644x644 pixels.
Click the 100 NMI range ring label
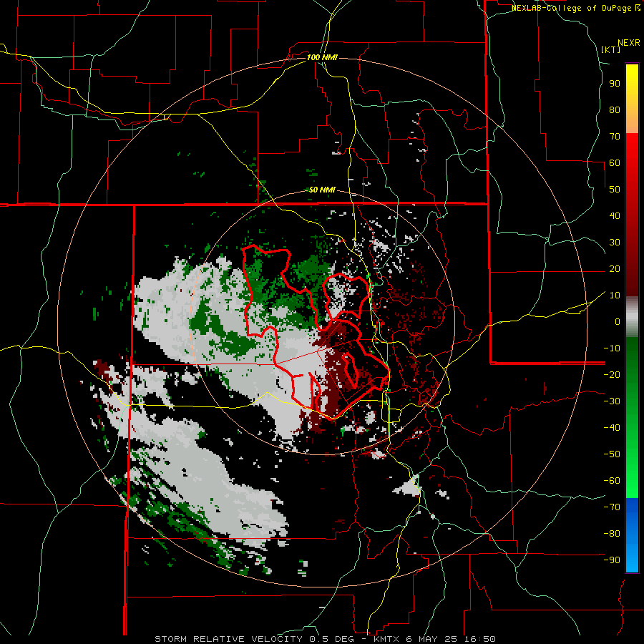click(322, 57)
